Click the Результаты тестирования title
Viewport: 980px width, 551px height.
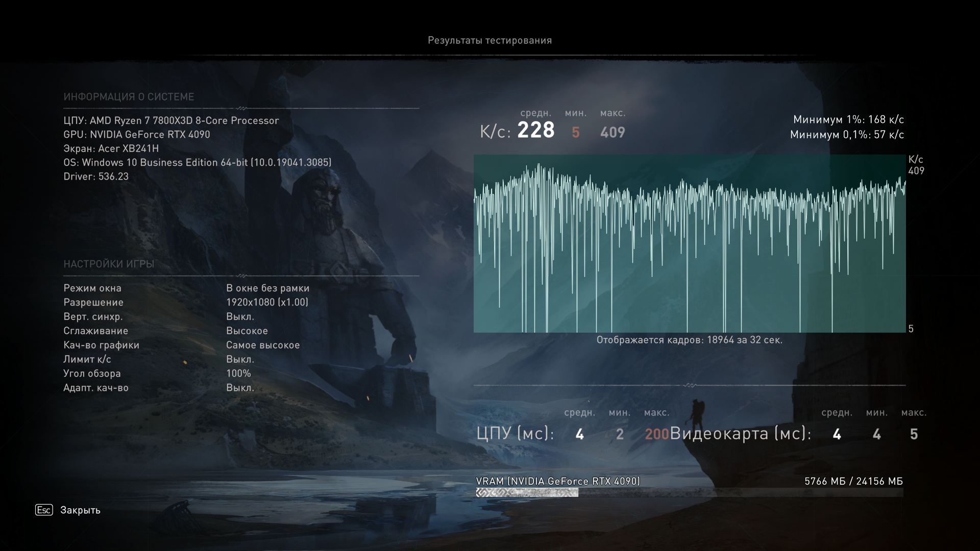click(x=489, y=40)
